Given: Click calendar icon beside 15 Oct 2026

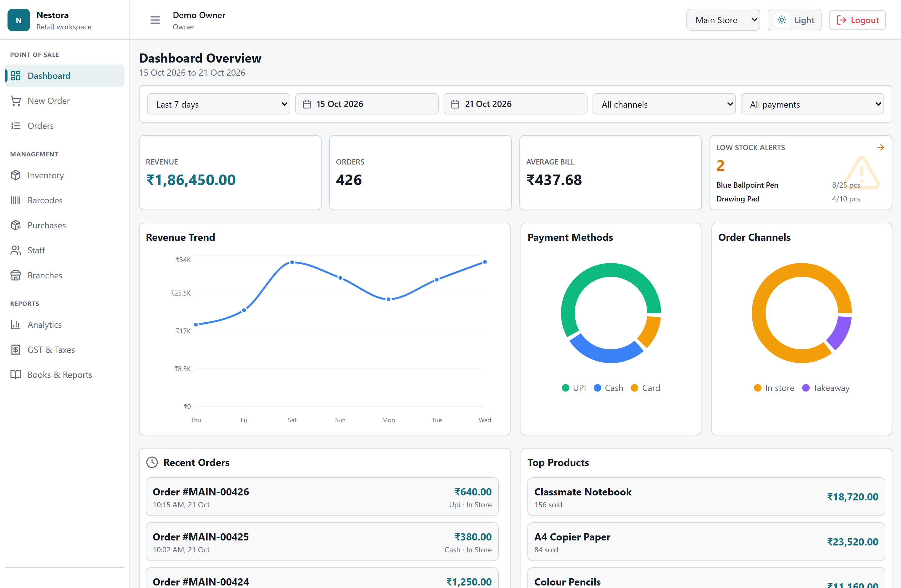Looking at the screenshot, I should pyautogui.click(x=307, y=104).
